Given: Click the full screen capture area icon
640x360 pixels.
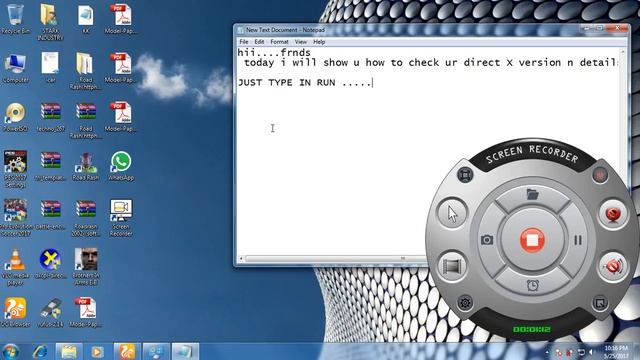Looking at the screenshot, I should coord(465,175).
